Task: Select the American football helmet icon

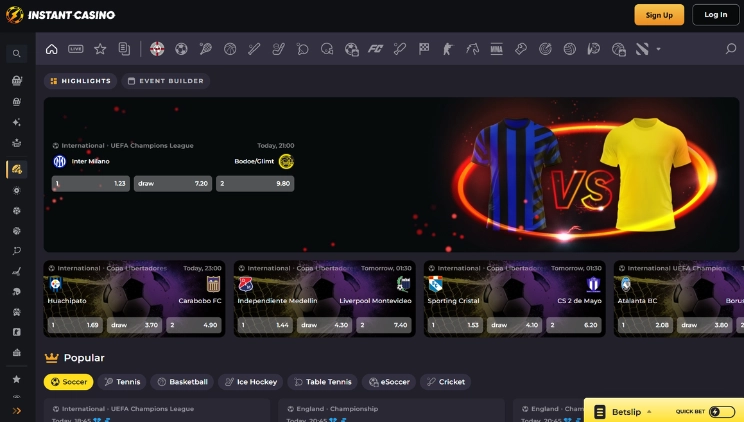Action: pyautogui.click(x=326, y=49)
